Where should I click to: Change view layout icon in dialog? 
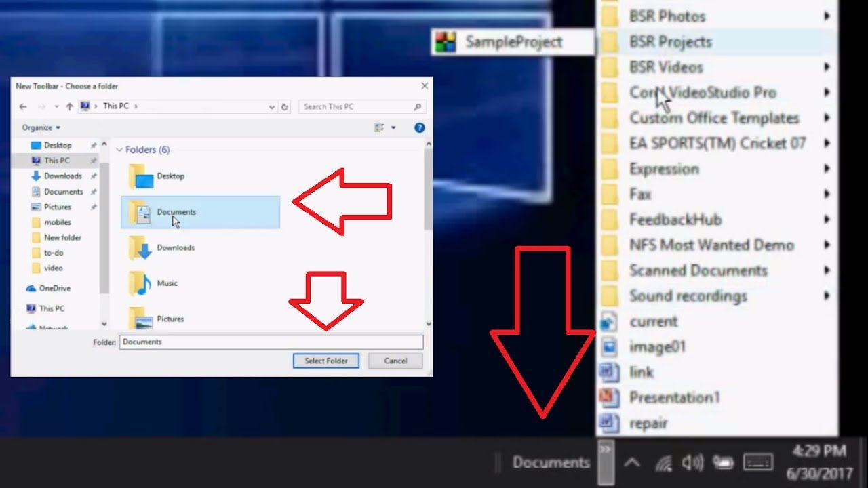point(380,127)
